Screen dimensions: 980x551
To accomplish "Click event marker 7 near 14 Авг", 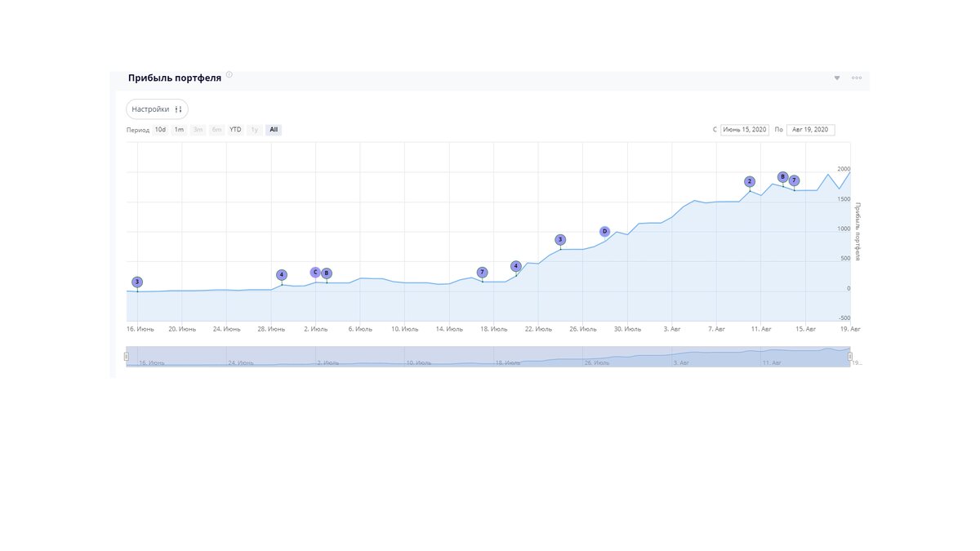I will (x=794, y=180).
